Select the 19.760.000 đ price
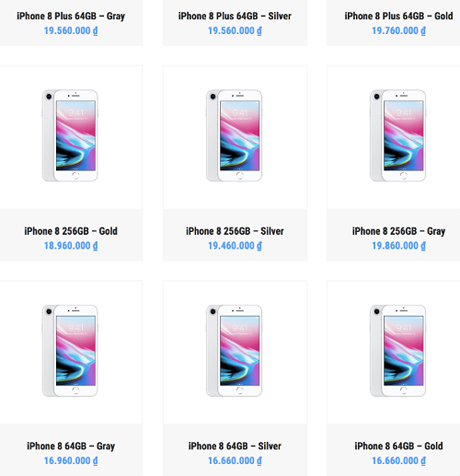 pyautogui.click(x=399, y=31)
